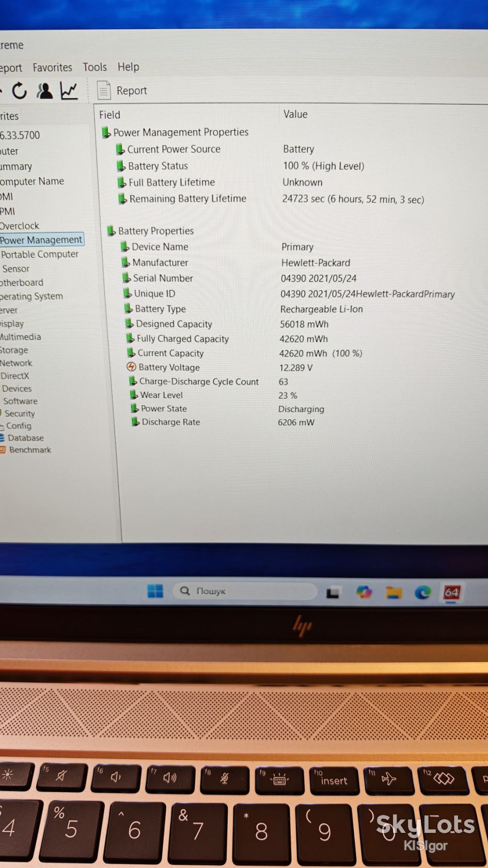488x868 pixels.
Task: Click Unique ID row icon
Action: [128, 293]
